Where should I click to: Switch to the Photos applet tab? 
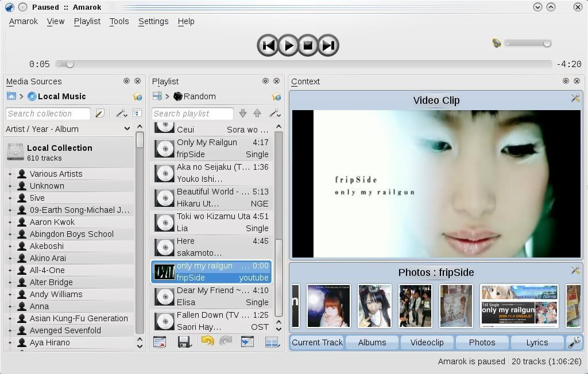coord(482,342)
